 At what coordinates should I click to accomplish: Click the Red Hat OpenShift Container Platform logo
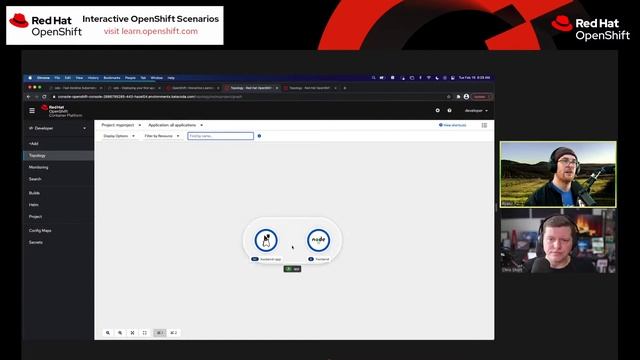(61, 111)
